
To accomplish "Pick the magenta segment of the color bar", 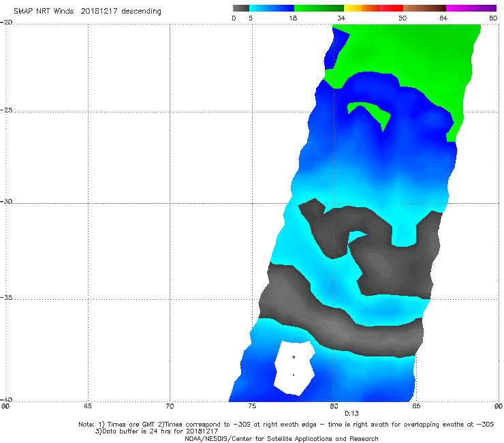I will pyautogui.click(x=471, y=8).
